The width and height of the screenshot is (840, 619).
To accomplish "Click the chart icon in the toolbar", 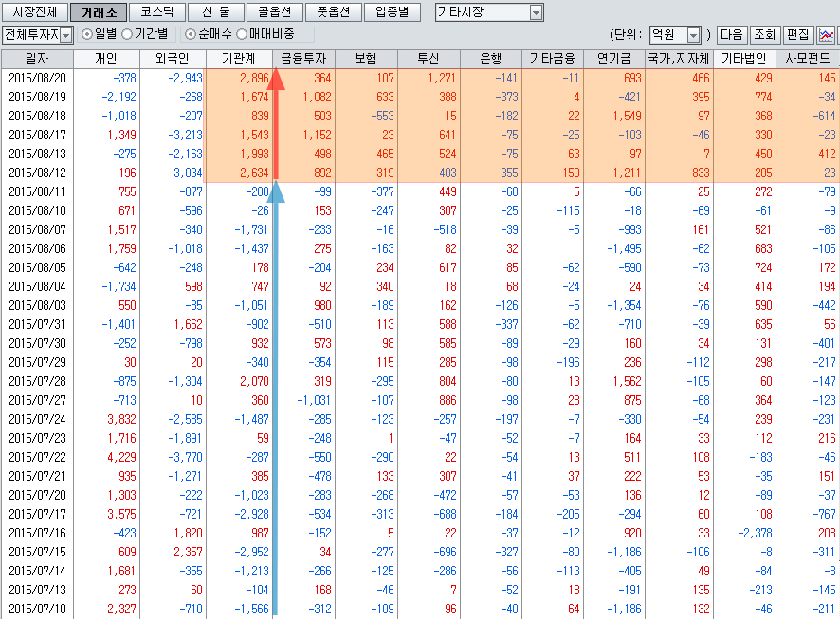I will point(826,35).
